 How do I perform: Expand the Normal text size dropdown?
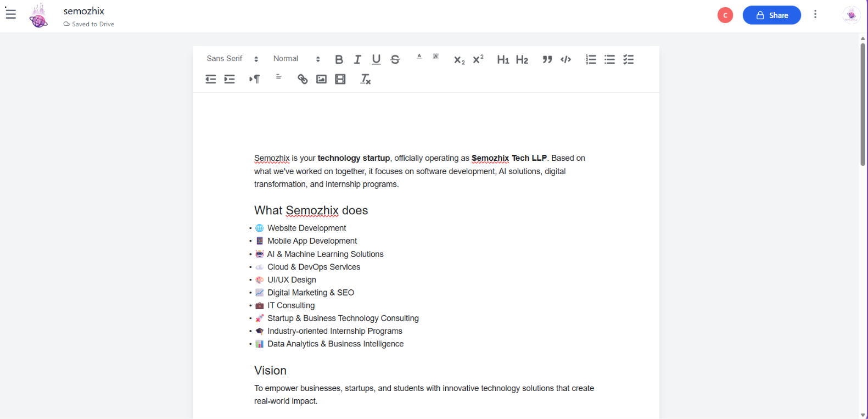[x=296, y=59]
